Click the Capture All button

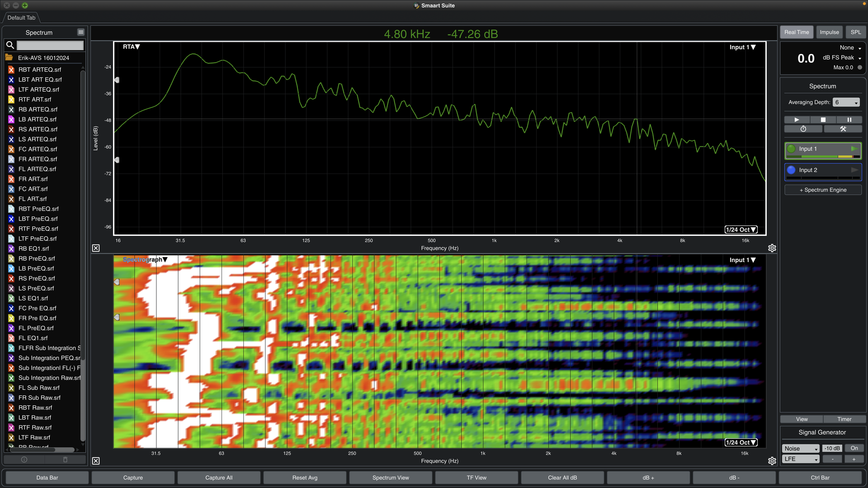coord(219,478)
